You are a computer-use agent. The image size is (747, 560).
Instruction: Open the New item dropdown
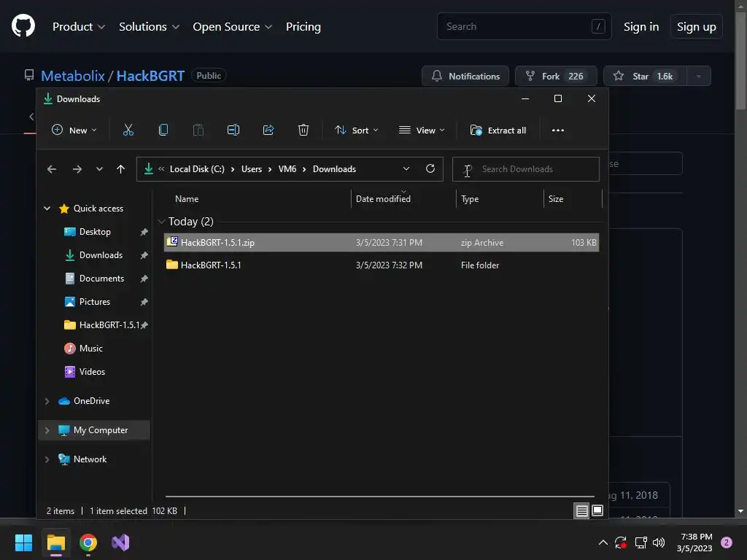click(74, 130)
